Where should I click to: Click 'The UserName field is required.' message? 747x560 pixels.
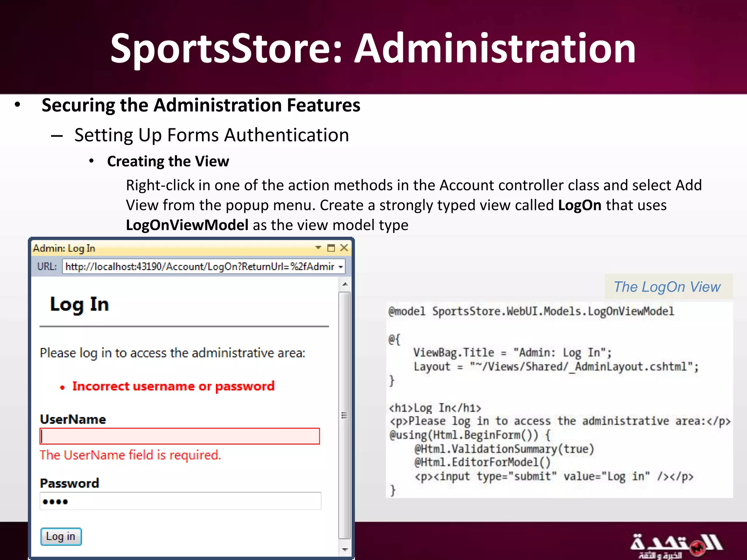[x=131, y=455]
